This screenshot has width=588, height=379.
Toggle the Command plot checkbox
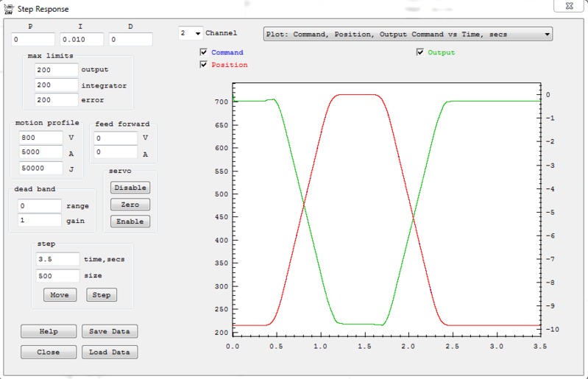coord(204,52)
